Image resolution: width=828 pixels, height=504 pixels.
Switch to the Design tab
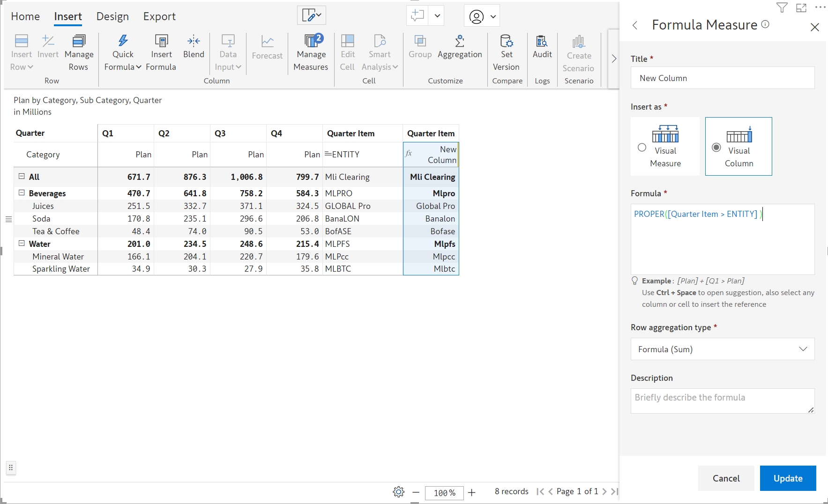112,16
